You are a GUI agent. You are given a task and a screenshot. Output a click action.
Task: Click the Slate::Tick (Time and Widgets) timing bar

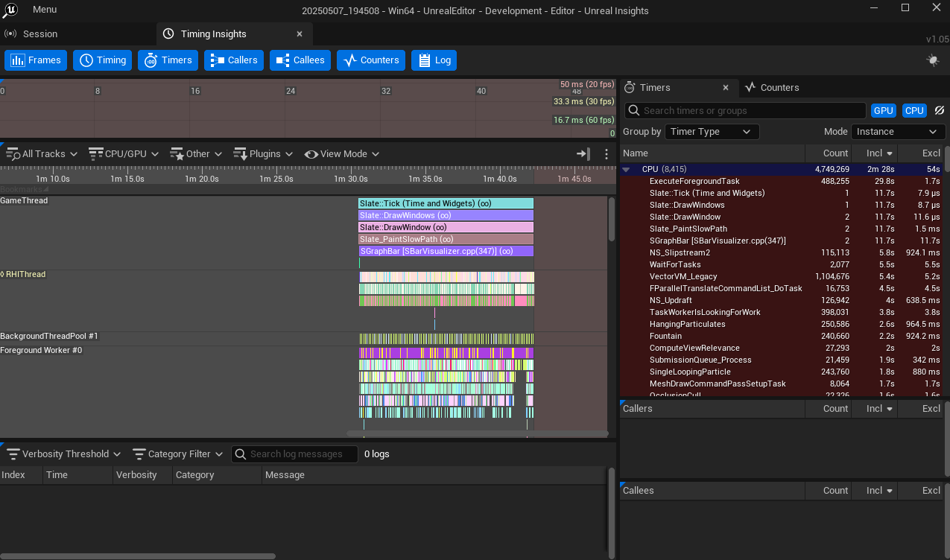point(446,203)
